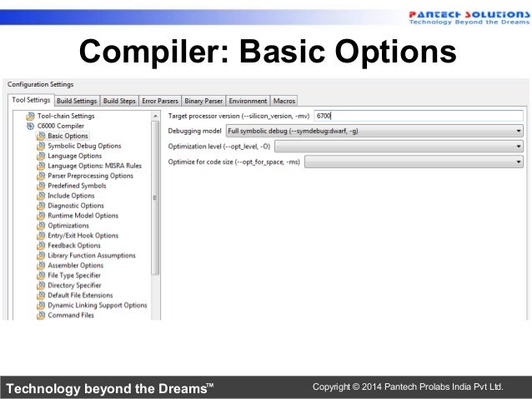532x399 pixels.
Task: Select Runtime Model Options in the tree
Action: (83, 216)
